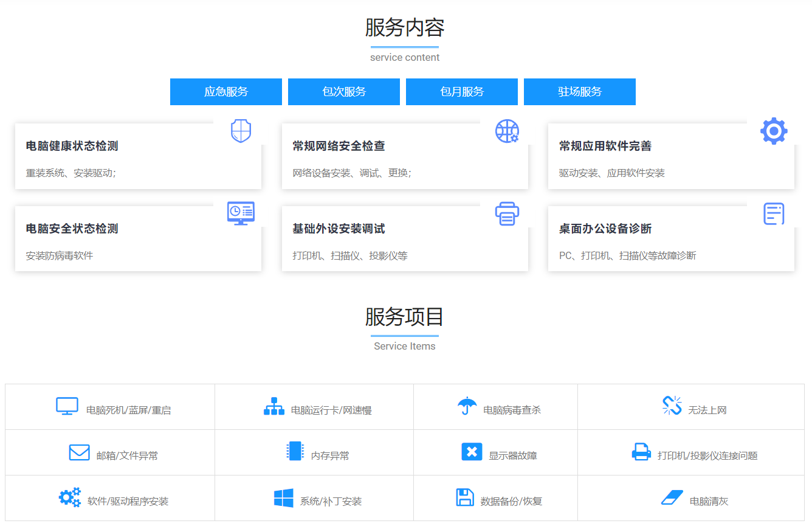Click the shield icon on 电脑健康状态检测 card

pos(241,131)
